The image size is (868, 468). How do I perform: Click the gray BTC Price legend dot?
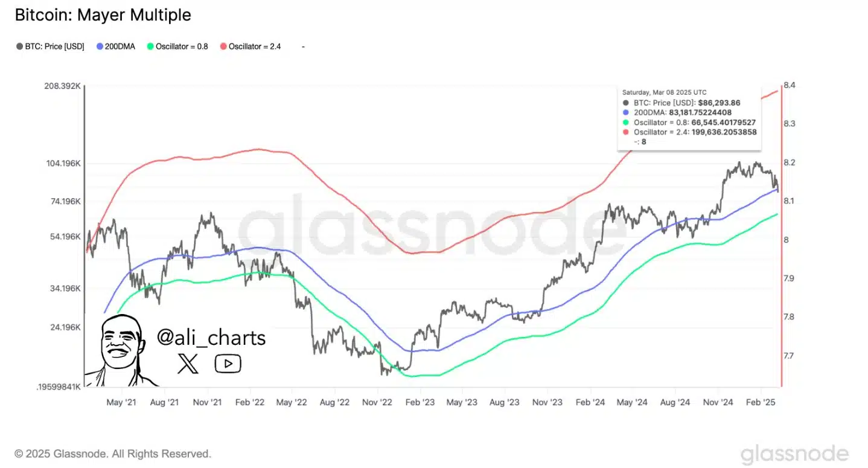click(x=19, y=46)
